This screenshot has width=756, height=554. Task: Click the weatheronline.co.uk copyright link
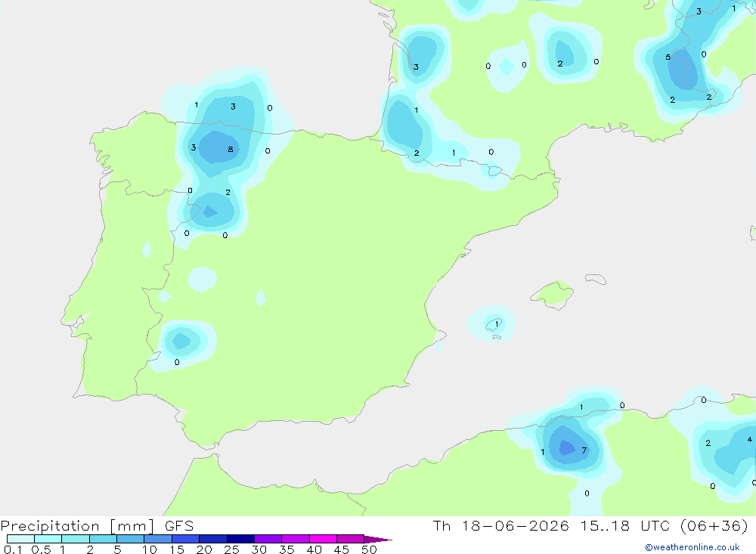pos(692,547)
